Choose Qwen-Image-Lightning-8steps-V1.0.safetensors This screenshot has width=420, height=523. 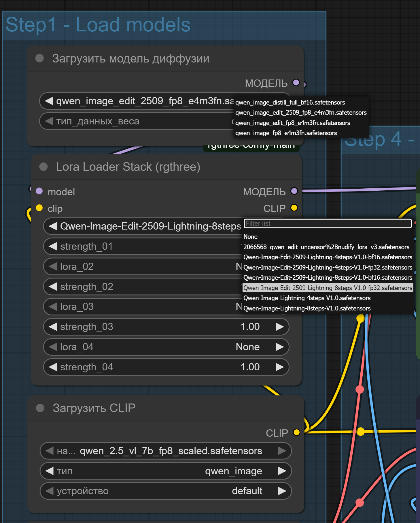pyautogui.click(x=328, y=308)
